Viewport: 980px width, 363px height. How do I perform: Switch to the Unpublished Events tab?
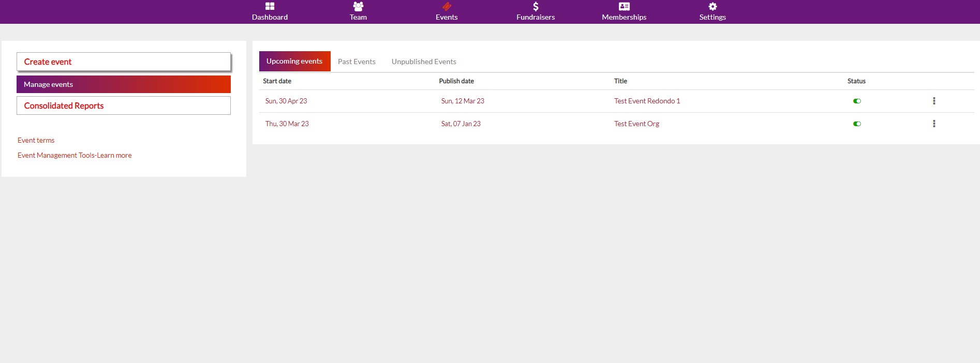pos(424,62)
